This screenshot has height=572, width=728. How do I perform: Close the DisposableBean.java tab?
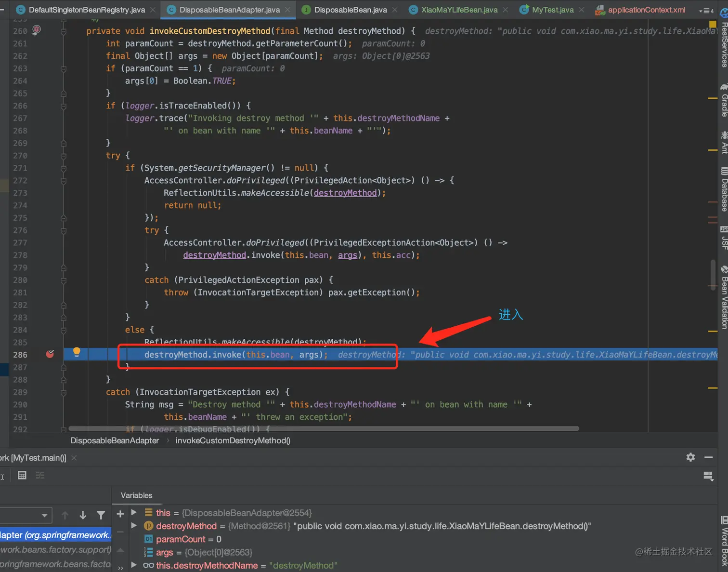[x=395, y=10]
